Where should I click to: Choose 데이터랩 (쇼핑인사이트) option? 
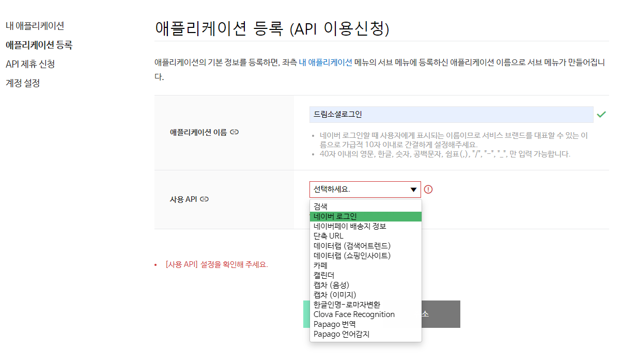[x=366, y=256]
